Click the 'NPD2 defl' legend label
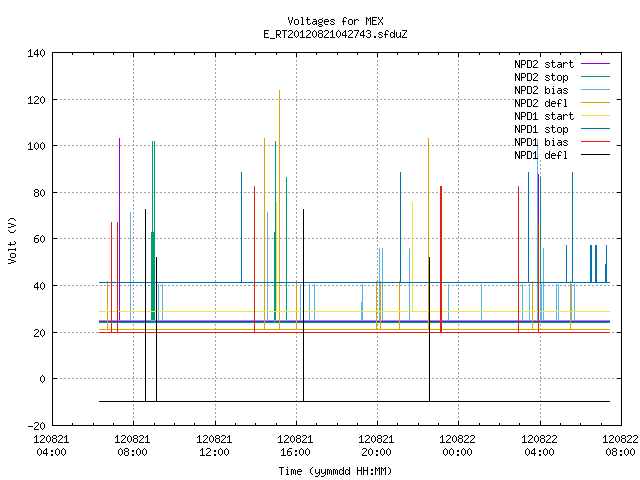This screenshot has height=480, width=640. point(541,103)
